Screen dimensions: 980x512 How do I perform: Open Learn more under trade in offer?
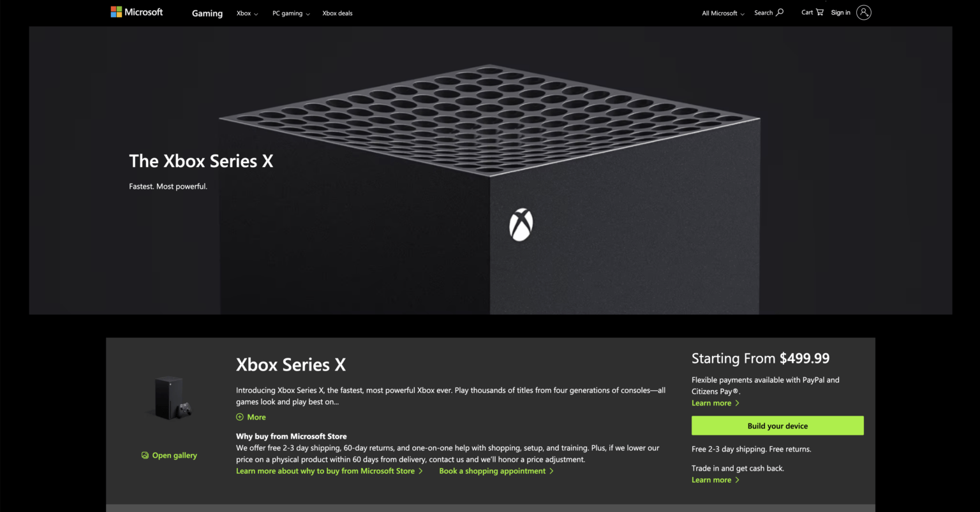[x=710, y=479]
